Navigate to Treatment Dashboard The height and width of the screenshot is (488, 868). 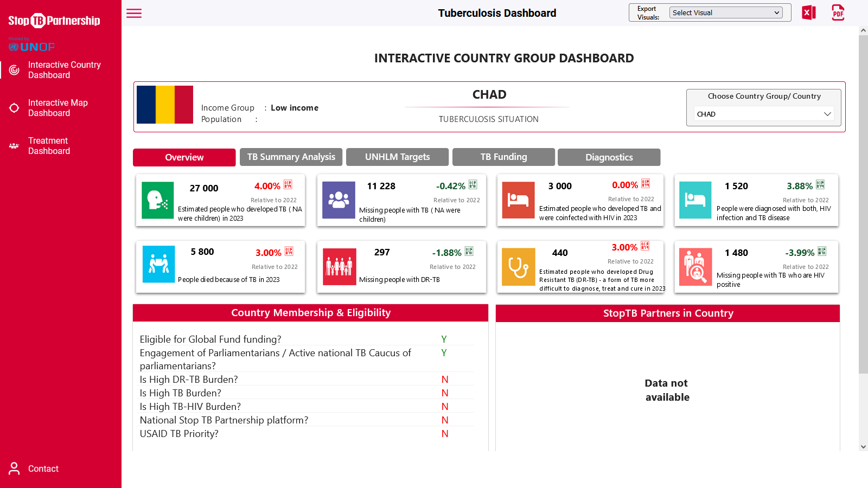49,146
